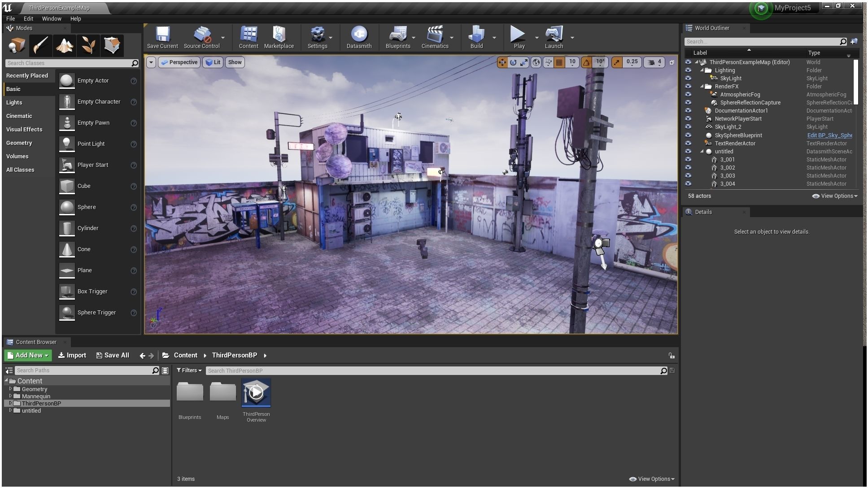868x488 pixels.
Task: Open Settings in the toolbar
Action: coord(317,37)
